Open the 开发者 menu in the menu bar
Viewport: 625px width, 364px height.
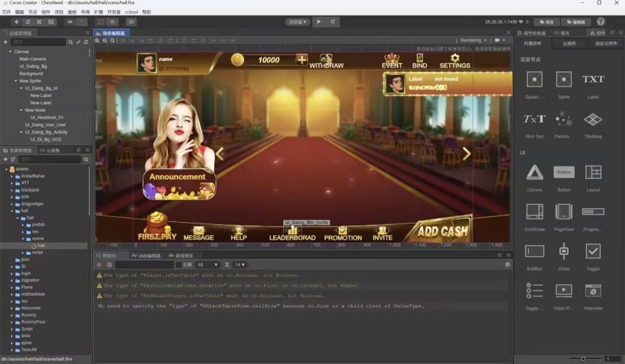114,12
